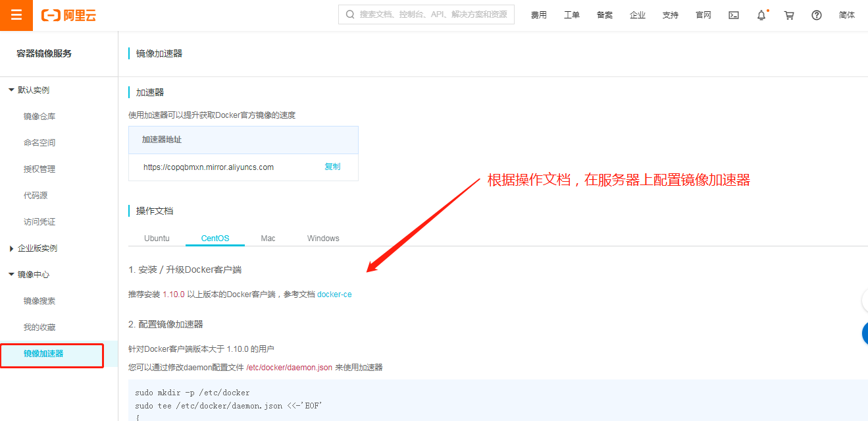The width and height of the screenshot is (868, 421).
Task: Open 访问凭证 in the sidebar
Action: coord(39,222)
